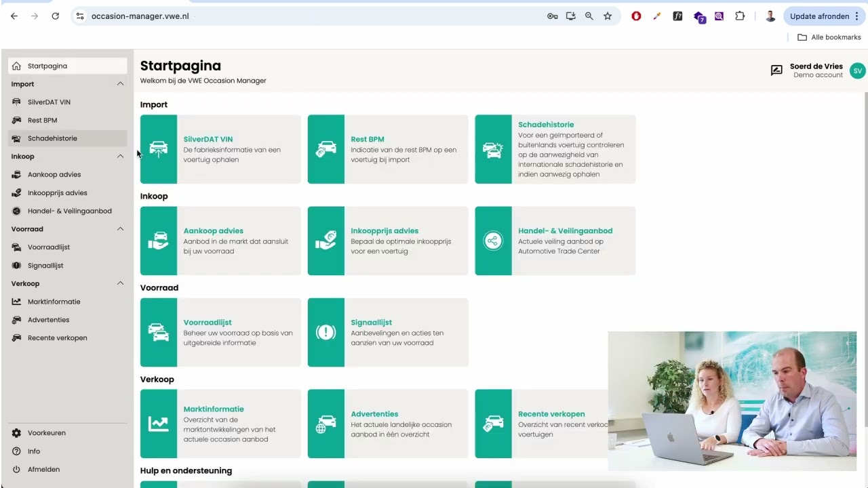Viewport: 868px width, 488px height.
Task: Click the install app icon in address bar
Action: point(571,16)
